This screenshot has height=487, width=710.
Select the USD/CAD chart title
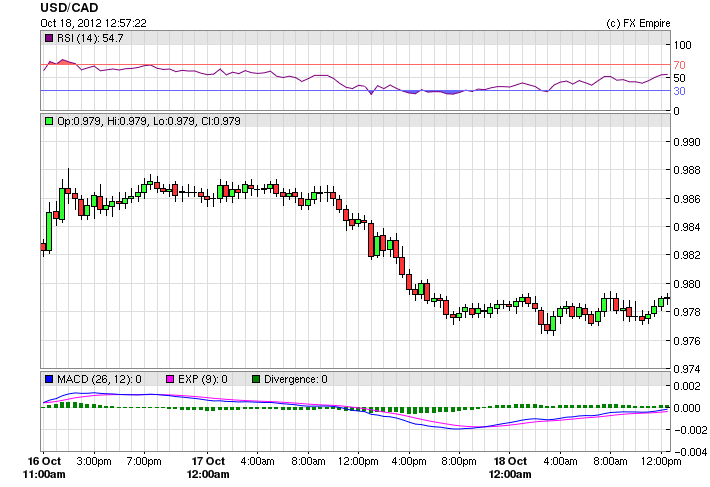(69, 8)
